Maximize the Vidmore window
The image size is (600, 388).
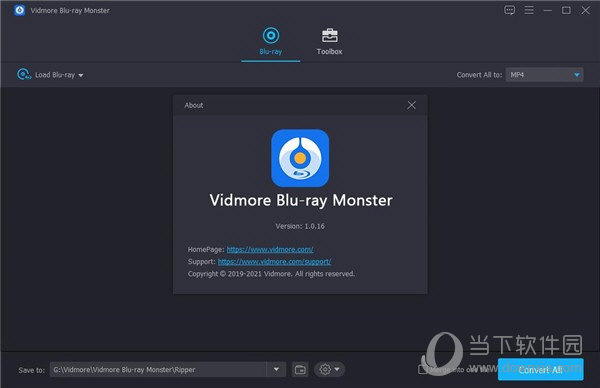(x=566, y=10)
